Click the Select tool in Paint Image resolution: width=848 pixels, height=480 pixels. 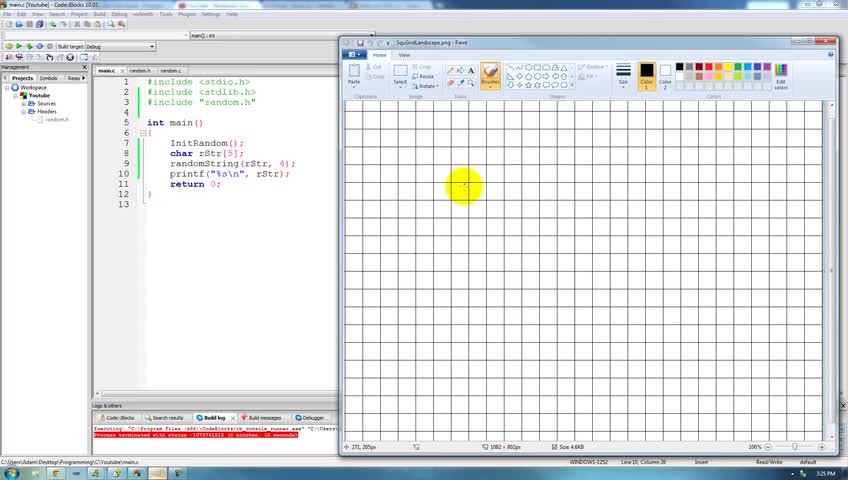[400, 75]
